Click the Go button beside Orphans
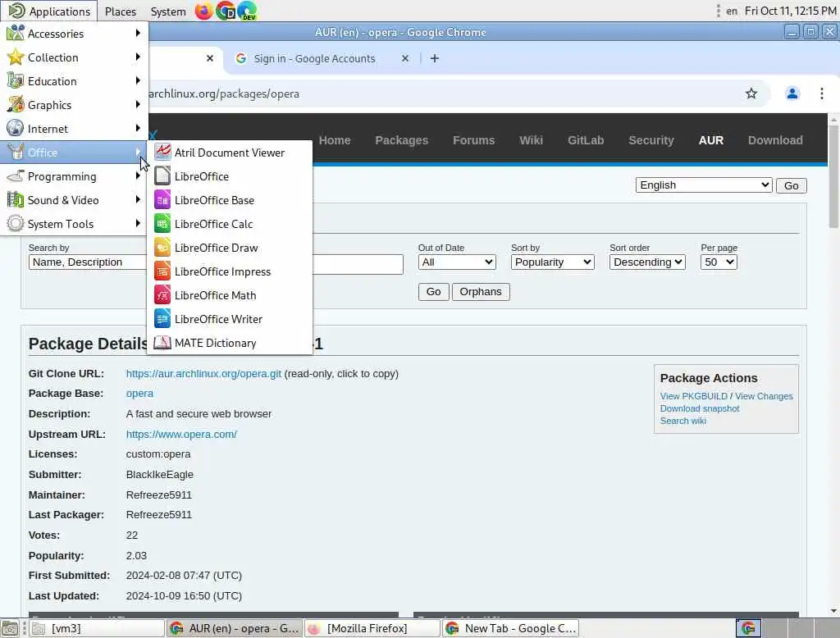 tap(433, 291)
